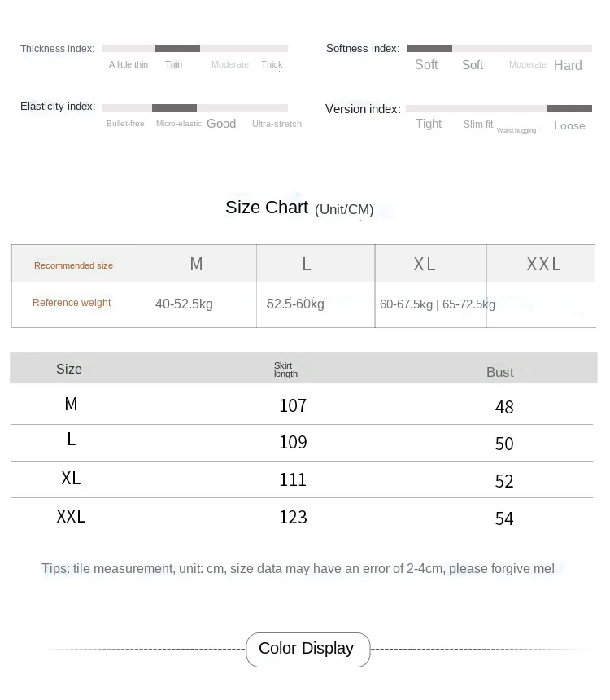610x700 pixels.
Task: Click bust value 48
Action: pos(504,407)
